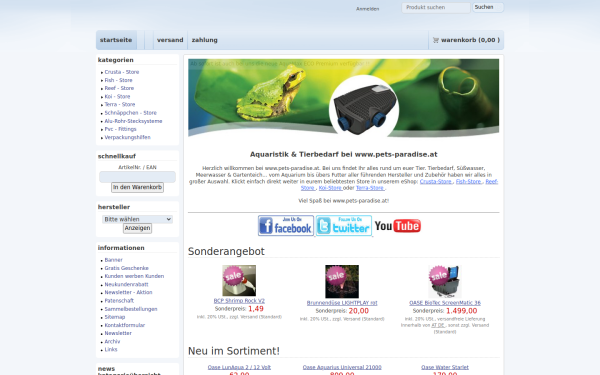Open Kunden werben Kunden link
Screen dimensions: 600x375
(x=134, y=276)
